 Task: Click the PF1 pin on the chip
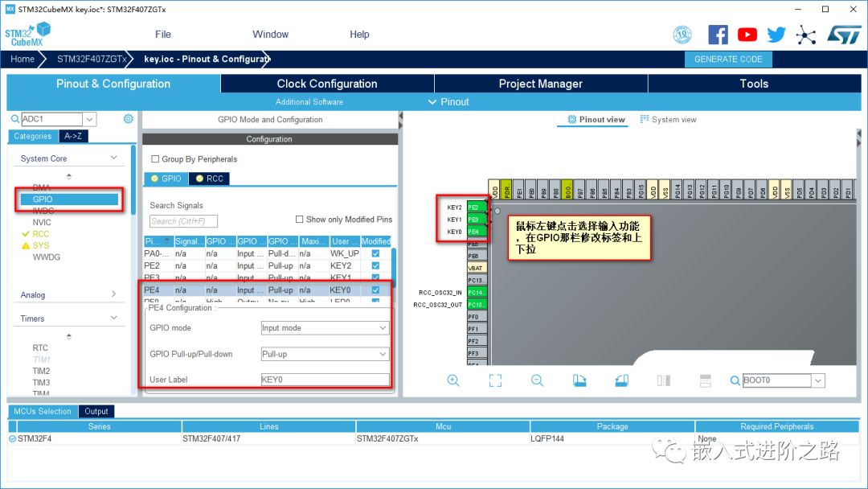[477, 329]
